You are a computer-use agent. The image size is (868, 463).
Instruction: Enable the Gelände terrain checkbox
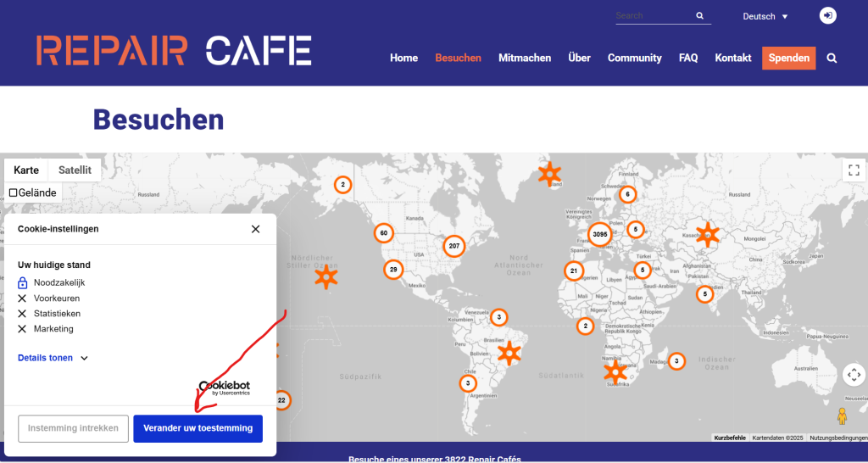click(13, 192)
